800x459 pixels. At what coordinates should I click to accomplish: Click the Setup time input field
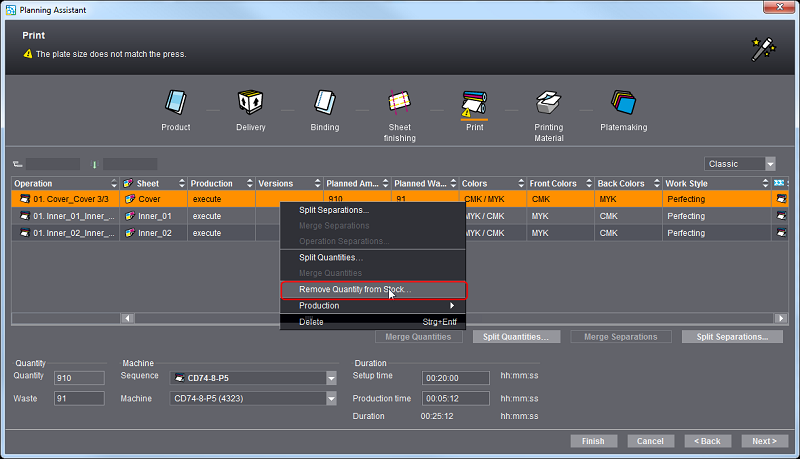[455, 378]
